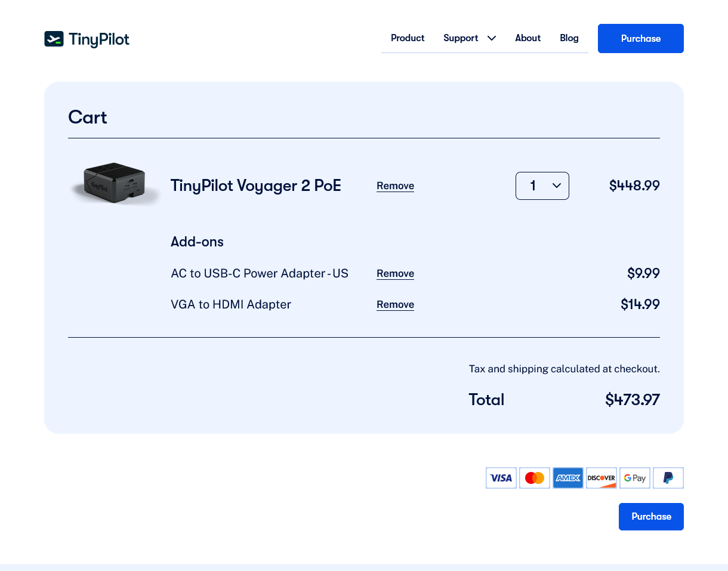The width and height of the screenshot is (728, 571).
Task: Click the tax and shipping notice text
Action: click(564, 369)
